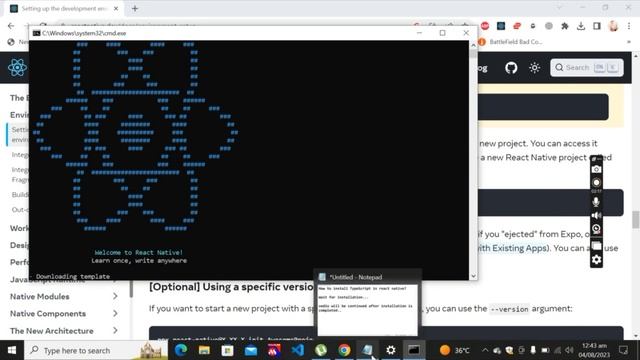The width and height of the screenshot is (640, 360).
Task: Take screenshot with recorder camera icon
Action: point(596,169)
